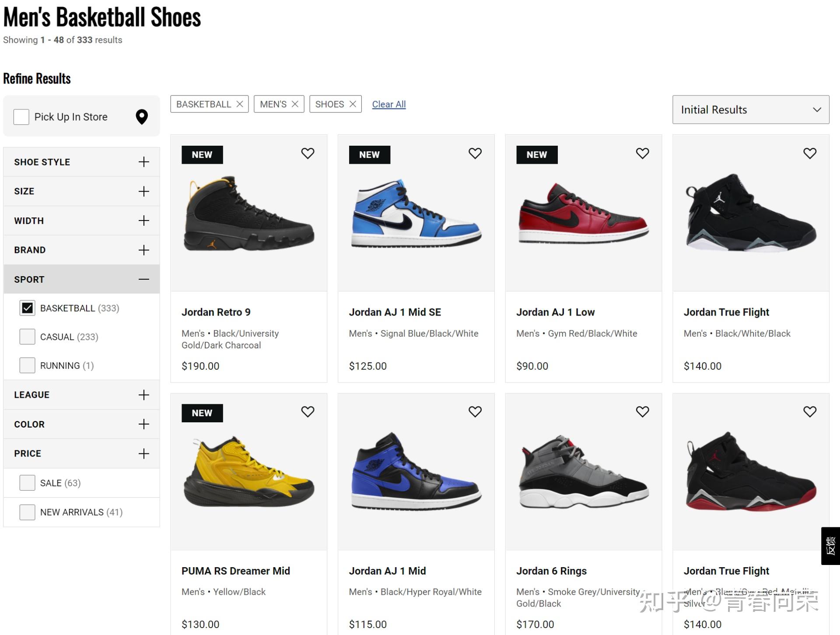Open the Initial Results sort dropdown
Image resolution: width=840 pixels, height=635 pixels.
pyautogui.click(x=750, y=109)
